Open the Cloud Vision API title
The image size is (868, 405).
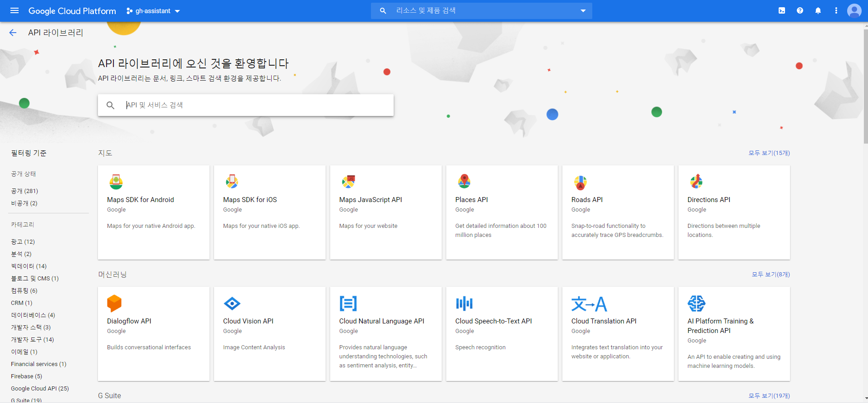(x=248, y=321)
